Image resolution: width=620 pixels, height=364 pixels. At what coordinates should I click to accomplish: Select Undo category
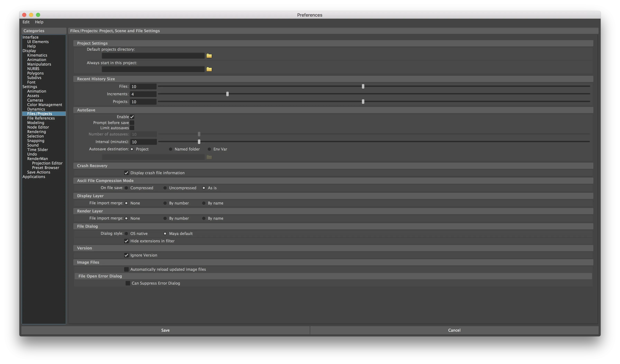pyautogui.click(x=32, y=154)
